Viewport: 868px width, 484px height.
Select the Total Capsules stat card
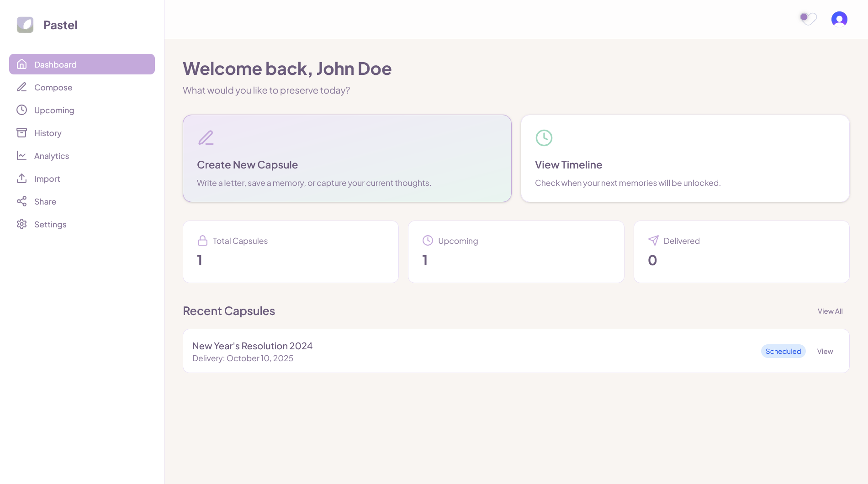tap(291, 252)
